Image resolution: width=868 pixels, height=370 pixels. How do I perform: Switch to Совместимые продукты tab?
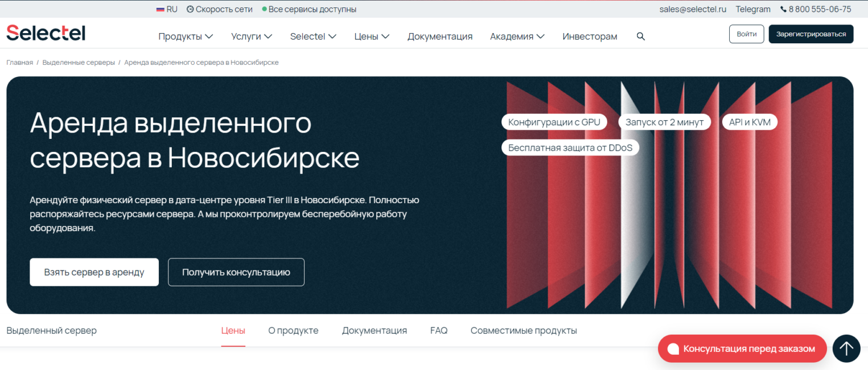pyautogui.click(x=524, y=331)
